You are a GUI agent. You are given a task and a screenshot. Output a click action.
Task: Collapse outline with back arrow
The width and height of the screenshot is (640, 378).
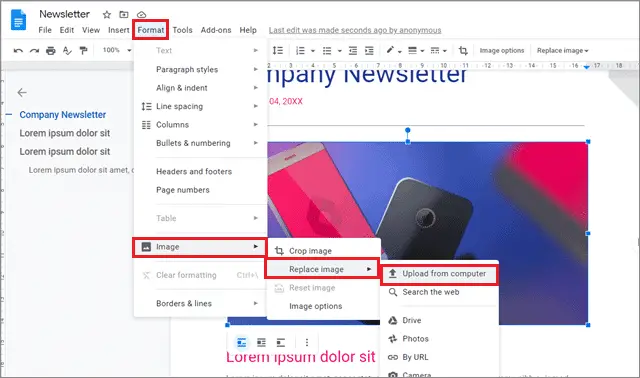coord(22,93)
